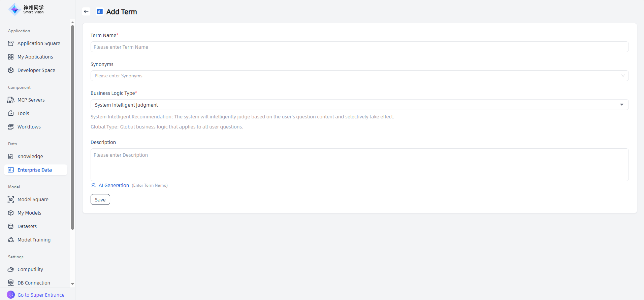Screen dimensions: 644x300
Task: Open the Business Logic Type dropdown
Action: click(x=359, y=105)
